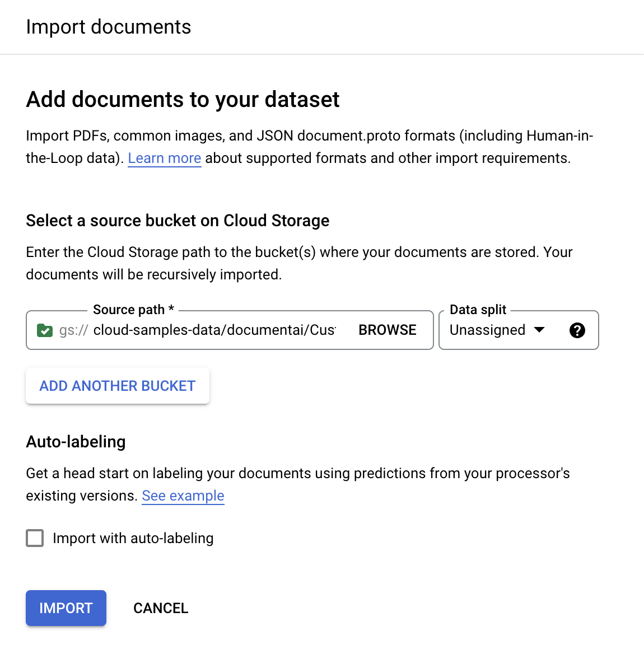Click the BROWSE button for Cloud Storage

[387, 330]
